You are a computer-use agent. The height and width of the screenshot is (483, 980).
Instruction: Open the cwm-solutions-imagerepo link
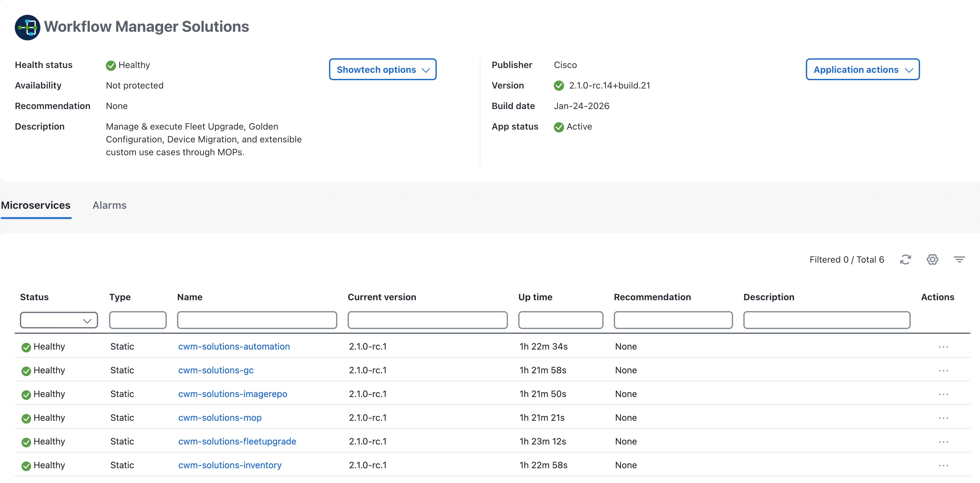click(232, 394)
